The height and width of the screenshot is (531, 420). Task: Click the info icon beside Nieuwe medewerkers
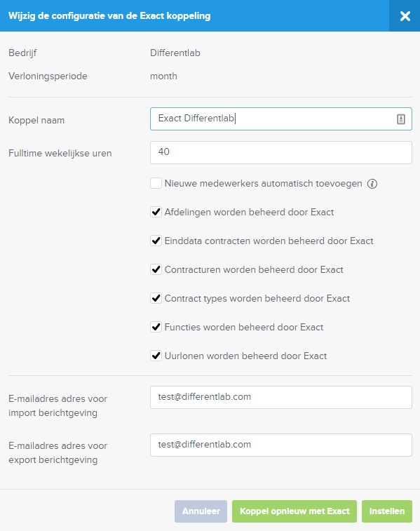click(x=372, y=184)
